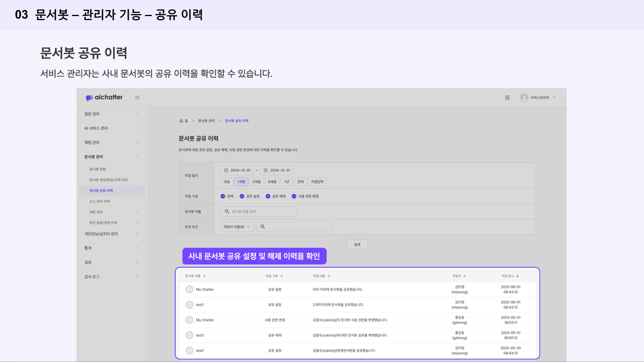Screen dimensions: 644x362
Task: Sort table by 작업 일시 arrow icon
Action: pyautogui.click(x=518, y=276)
